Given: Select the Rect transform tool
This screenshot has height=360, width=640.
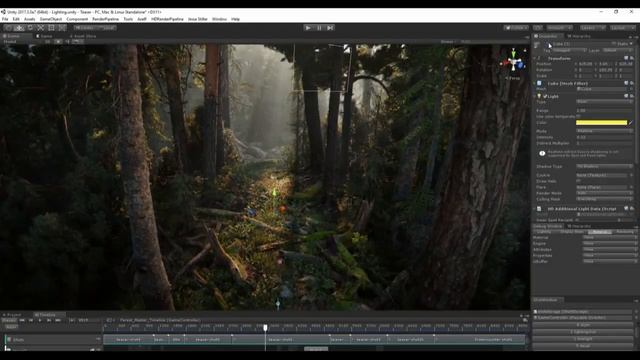Looking at the screenshot, I should [x=51, y=28].
